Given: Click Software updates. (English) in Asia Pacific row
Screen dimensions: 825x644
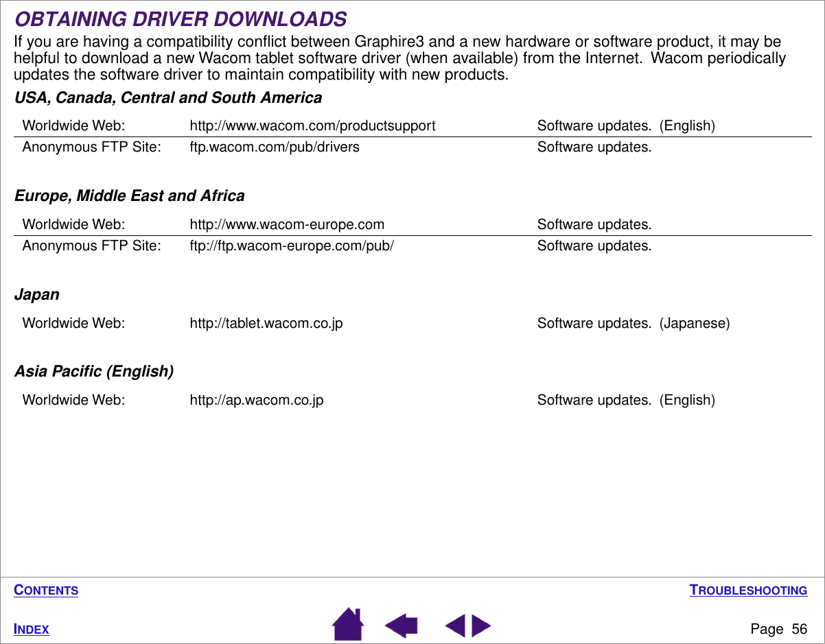Looking at the screenshot, I should point(626,400).
